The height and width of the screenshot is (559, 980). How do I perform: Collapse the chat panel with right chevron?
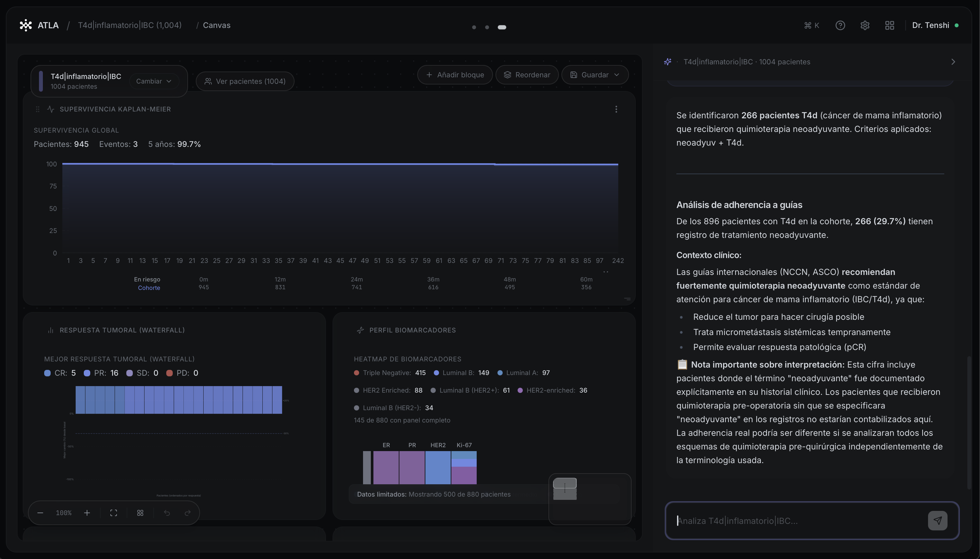(x=953, y=62)
